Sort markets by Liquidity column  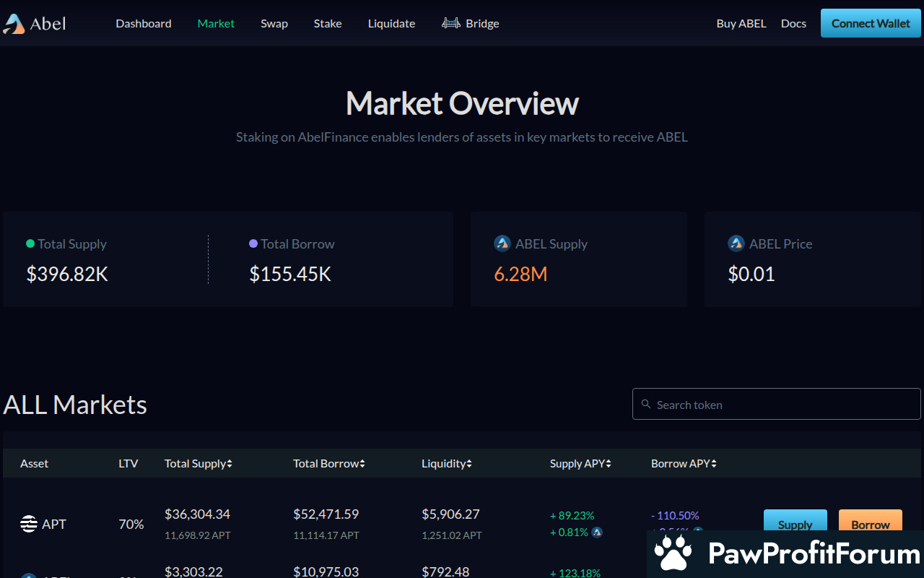(x=446, y=464)
